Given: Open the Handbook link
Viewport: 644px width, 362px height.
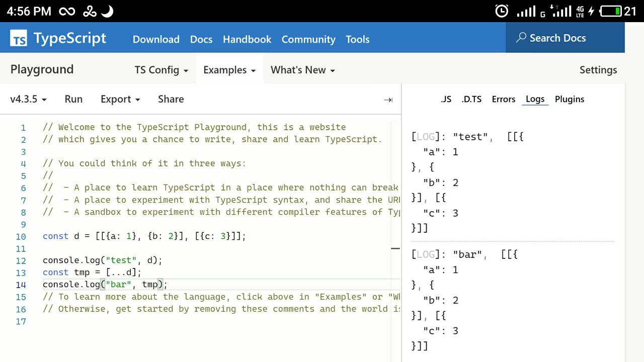Looking at the screenshot, I should pyautogui.click(x=247, y=39).
